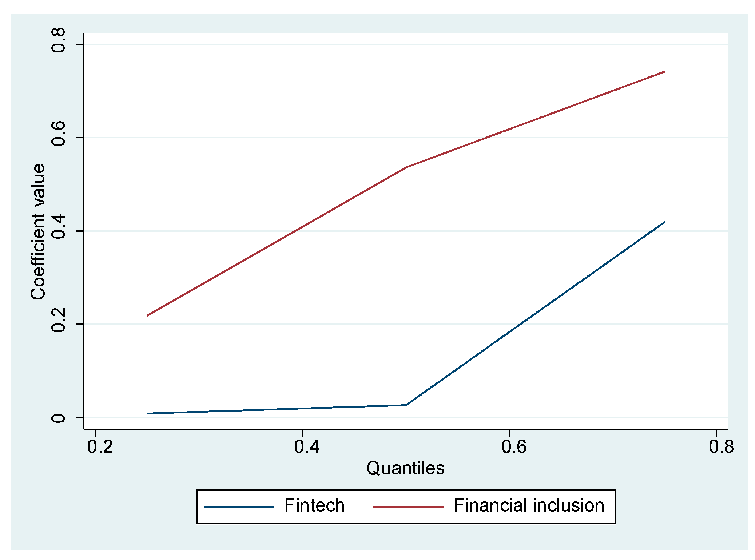Screen dimensions: 755x560
Task: Click the 0 y-axis tick label
Action: coord(58,418)
